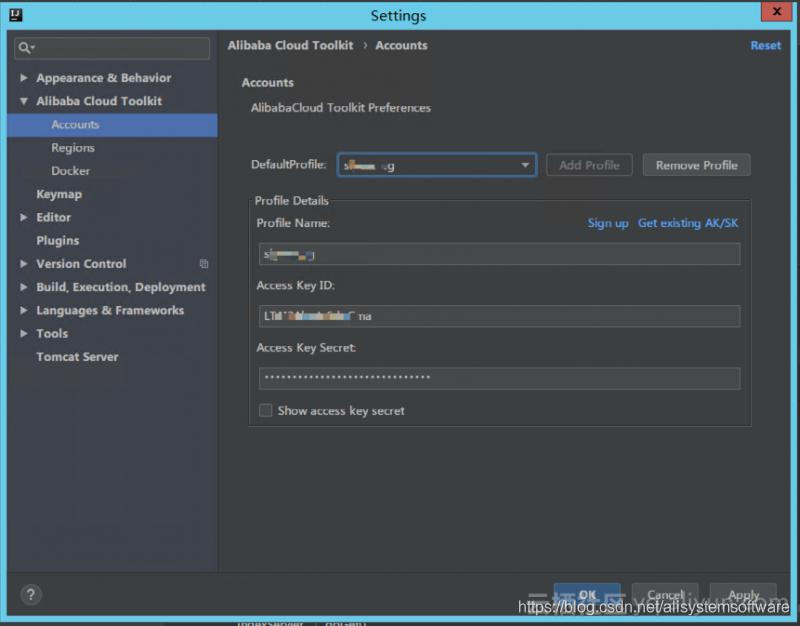The width and height of the screenshot is (800, 626).
Task: Click Alibaba Cloud Toolkit breadcrumb
Action: pos(290,45)
